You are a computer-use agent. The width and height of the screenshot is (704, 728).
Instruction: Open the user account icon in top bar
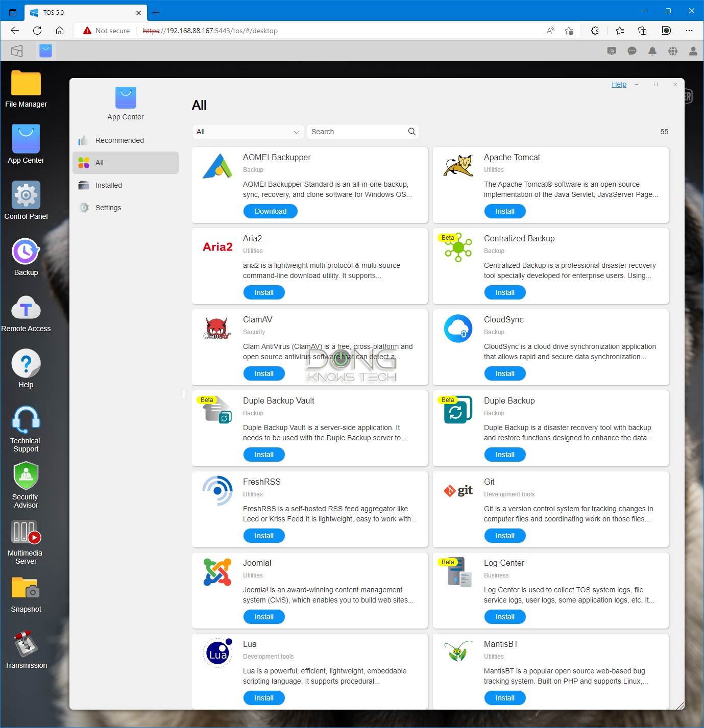[x=693, y=51]
